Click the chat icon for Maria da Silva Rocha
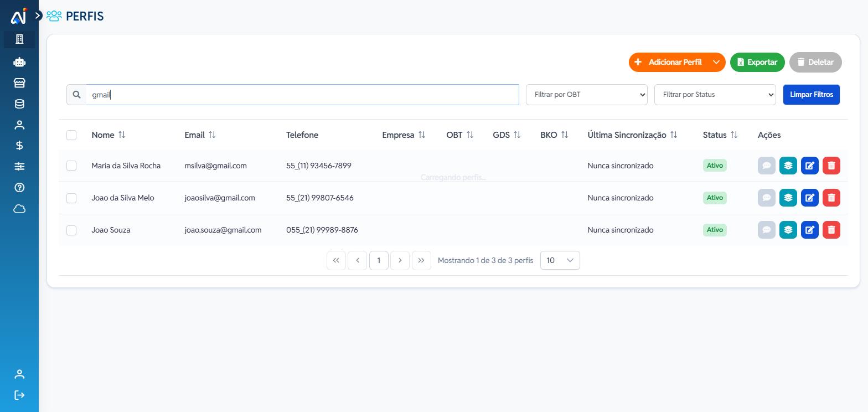The height and width of the screenshot is (412, 868). (x=767, y=166)
